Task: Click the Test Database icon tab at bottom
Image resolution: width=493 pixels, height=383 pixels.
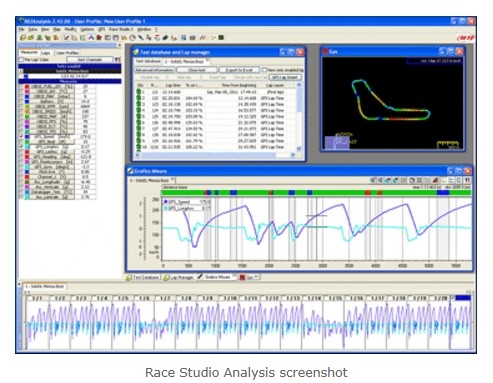Action: click(x=143, y=277)
